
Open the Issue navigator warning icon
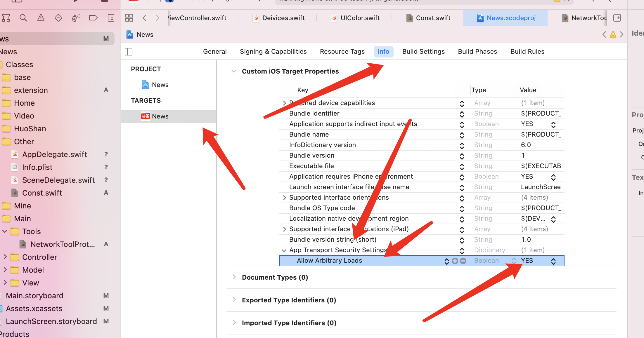click(x=41, y=18)
